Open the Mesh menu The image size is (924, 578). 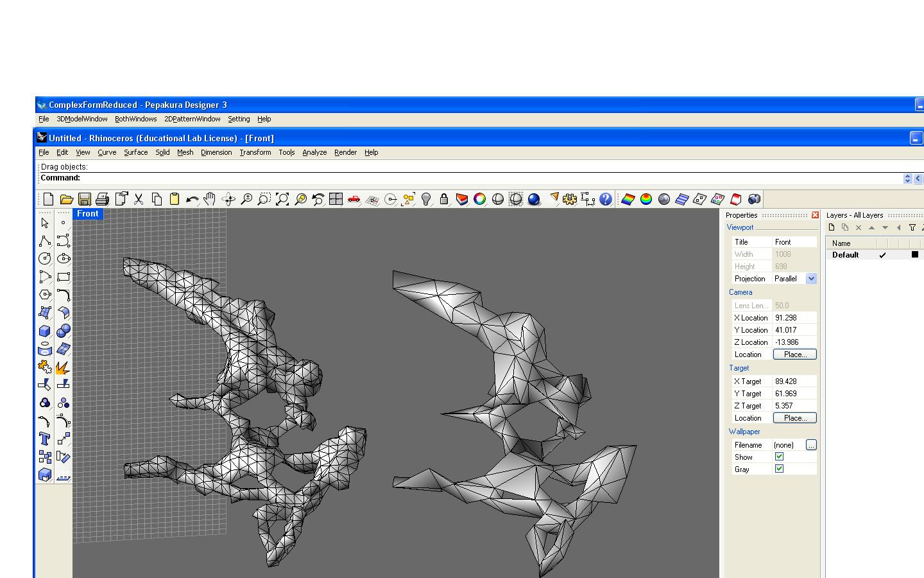pos(185,152)
